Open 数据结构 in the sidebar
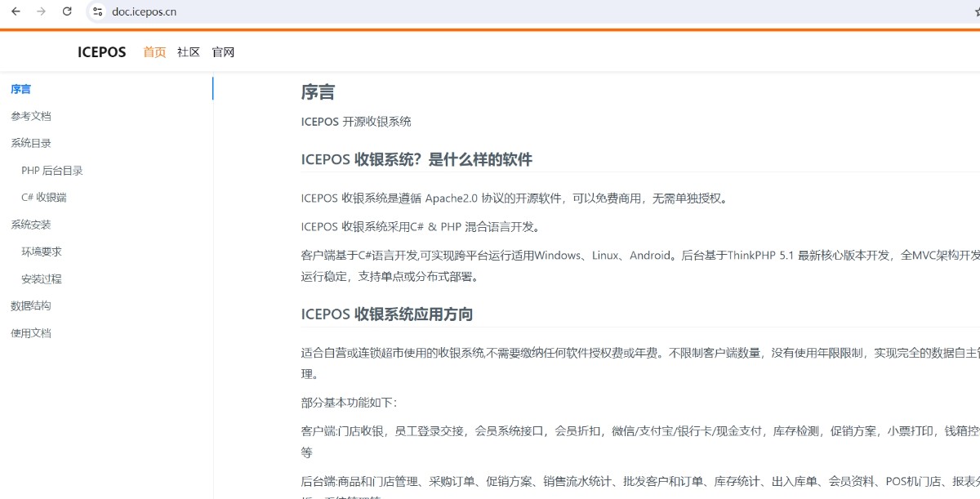 click(x=31, y=305)
